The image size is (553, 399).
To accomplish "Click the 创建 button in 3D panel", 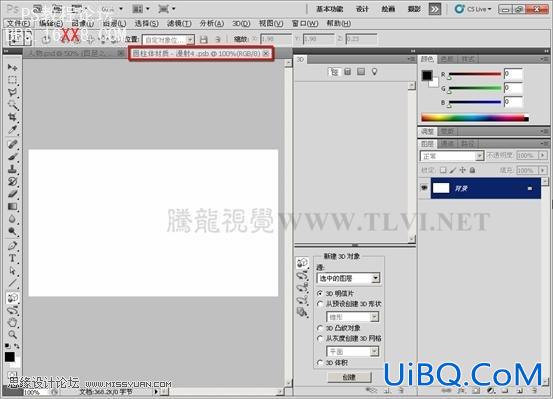I will click(349, 377).
